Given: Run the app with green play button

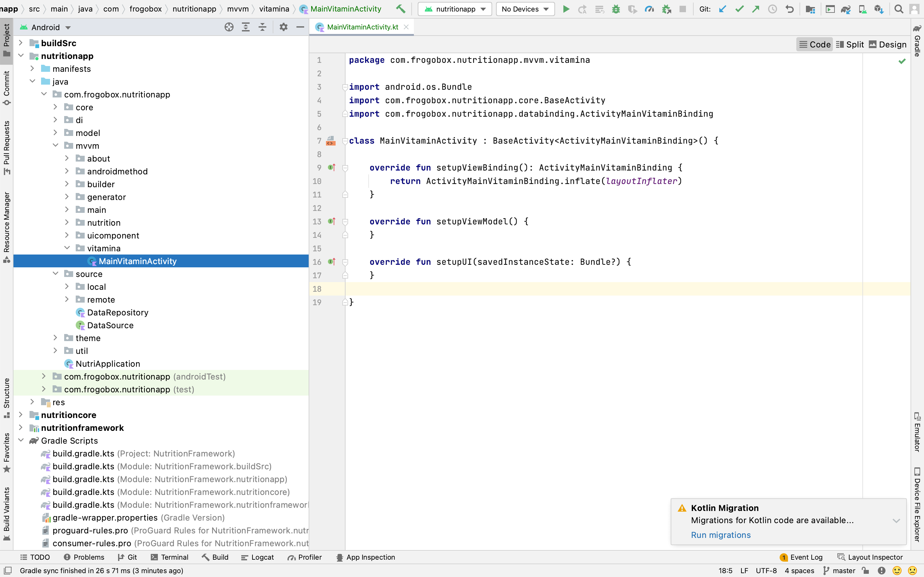Looking at the screenshot, I should click(x=566, y=9).
